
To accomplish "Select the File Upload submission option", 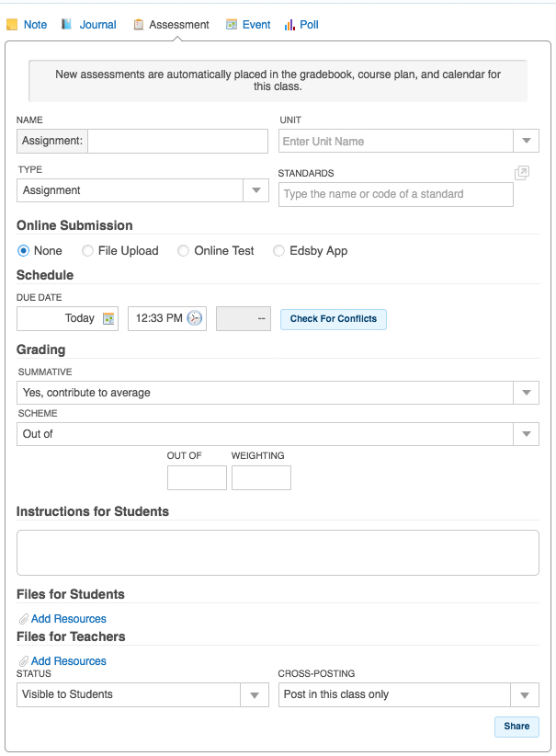I will tap(88, 250).
